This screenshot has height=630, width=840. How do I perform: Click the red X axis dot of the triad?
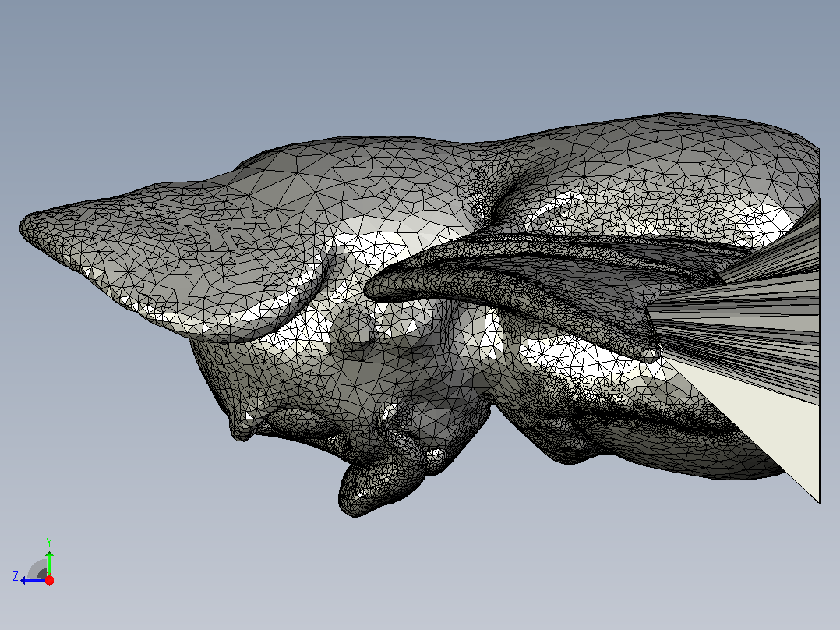coord(49,580)
